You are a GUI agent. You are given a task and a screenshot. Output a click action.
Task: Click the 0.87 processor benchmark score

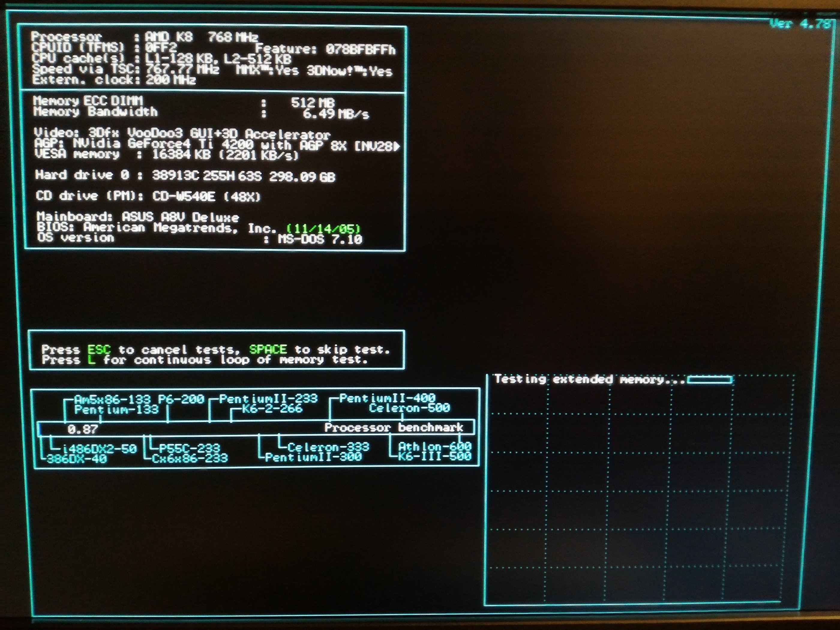(x=82, y=429)
